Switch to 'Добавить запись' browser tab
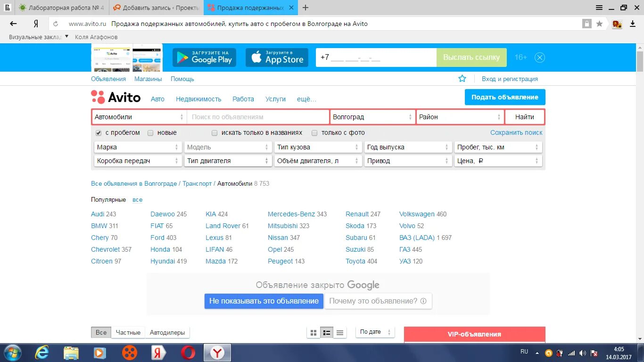The height and width of the screenshot is (362, 644). click(156, 8)
